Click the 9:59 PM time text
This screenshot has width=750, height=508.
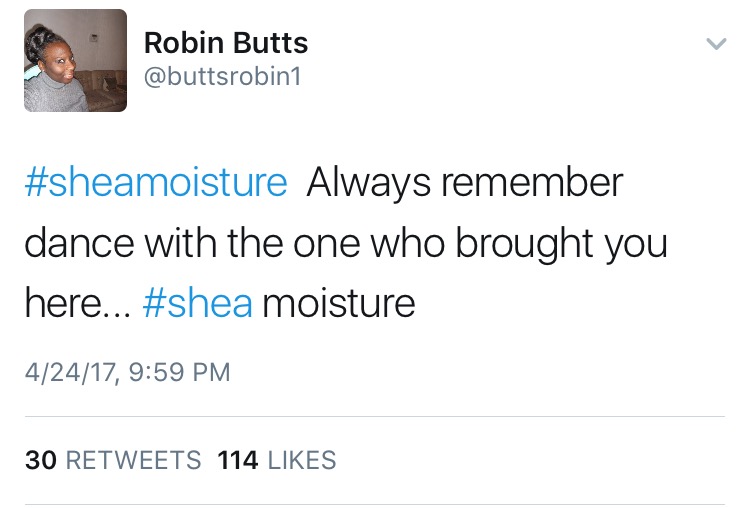(178, 373)
